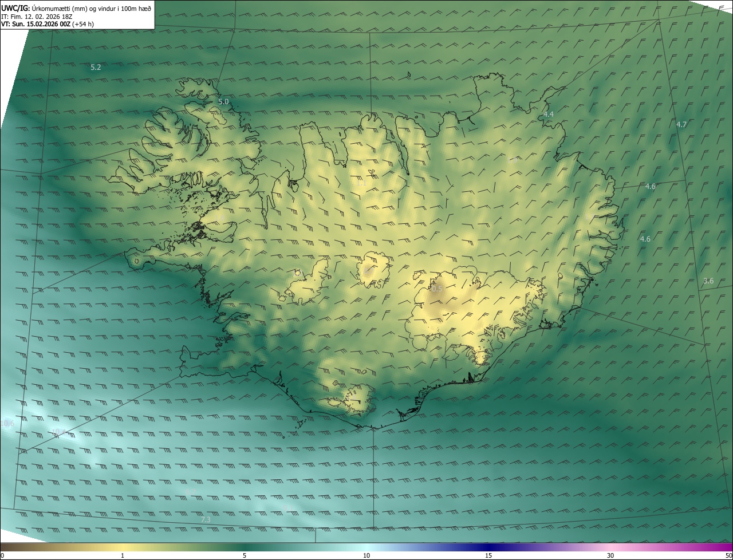Click the UWC/IG title label

tap(15, 8)
